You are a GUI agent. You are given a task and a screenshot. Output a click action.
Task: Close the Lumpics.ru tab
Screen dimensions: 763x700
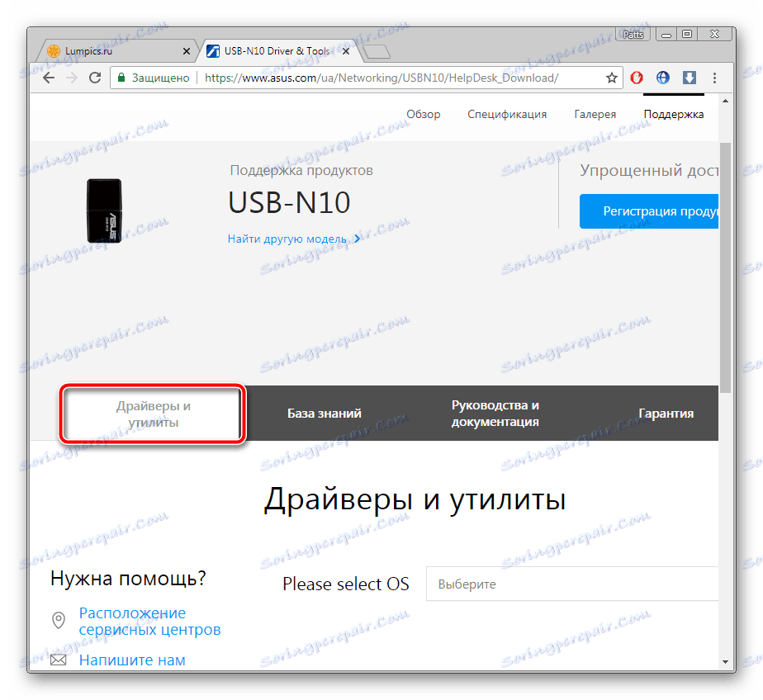[x=187, y=51]
